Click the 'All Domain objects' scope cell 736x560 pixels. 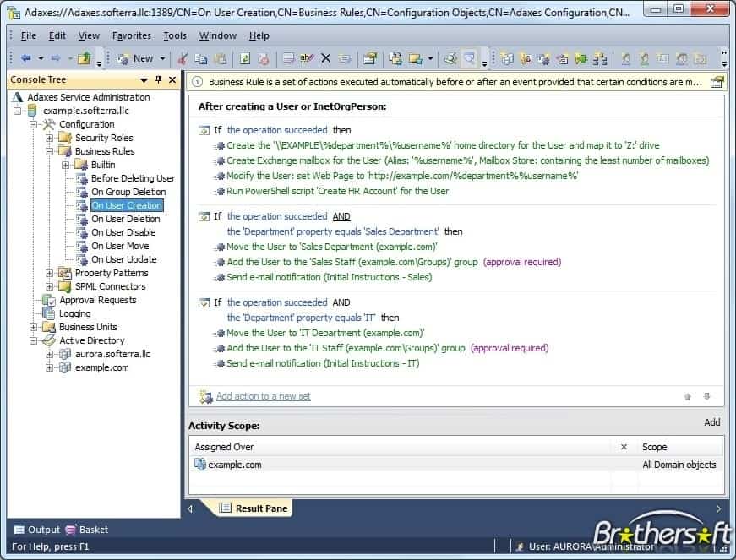coord(679,465)
